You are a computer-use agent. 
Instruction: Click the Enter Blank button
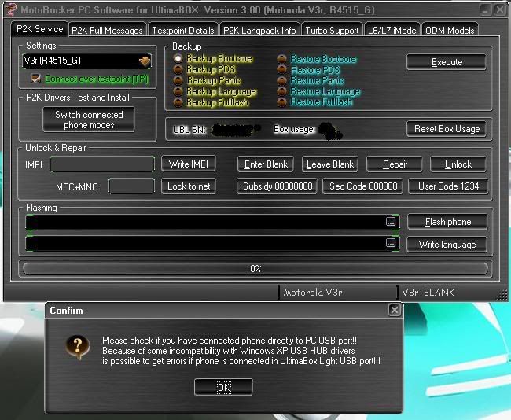266,164
